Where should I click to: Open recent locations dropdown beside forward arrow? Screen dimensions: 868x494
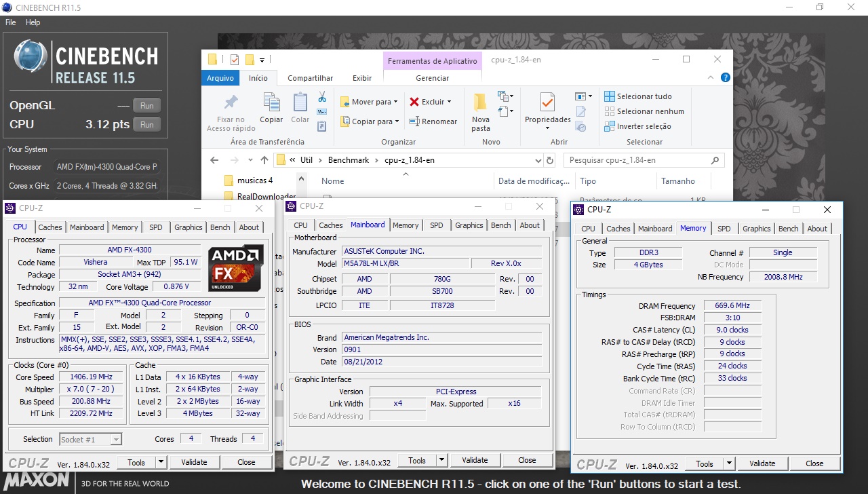[250, 161]
